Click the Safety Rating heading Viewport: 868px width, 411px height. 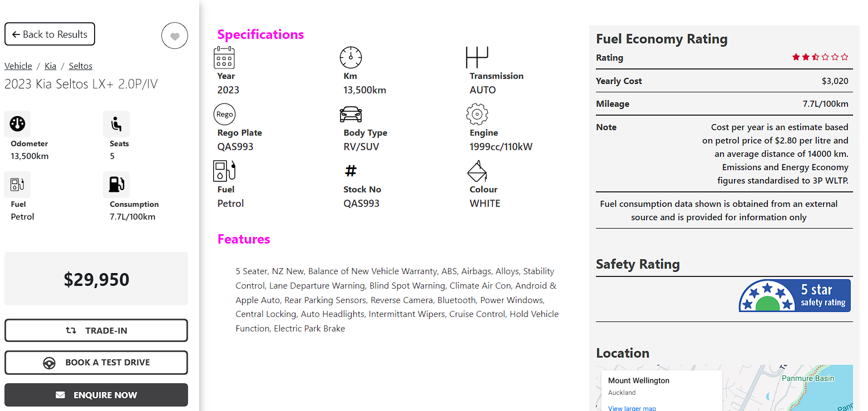638,264
